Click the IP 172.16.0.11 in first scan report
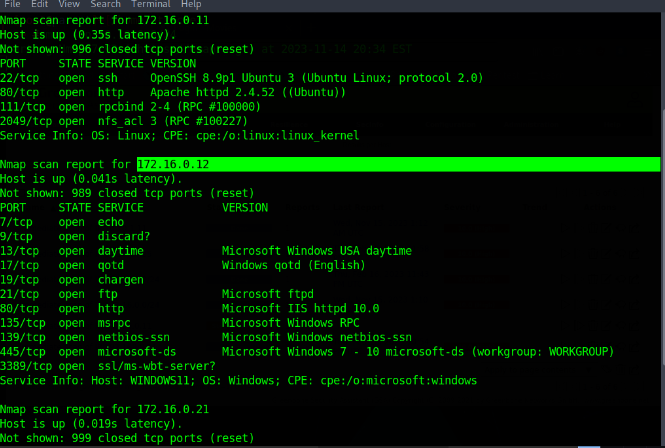 (172, 20)
